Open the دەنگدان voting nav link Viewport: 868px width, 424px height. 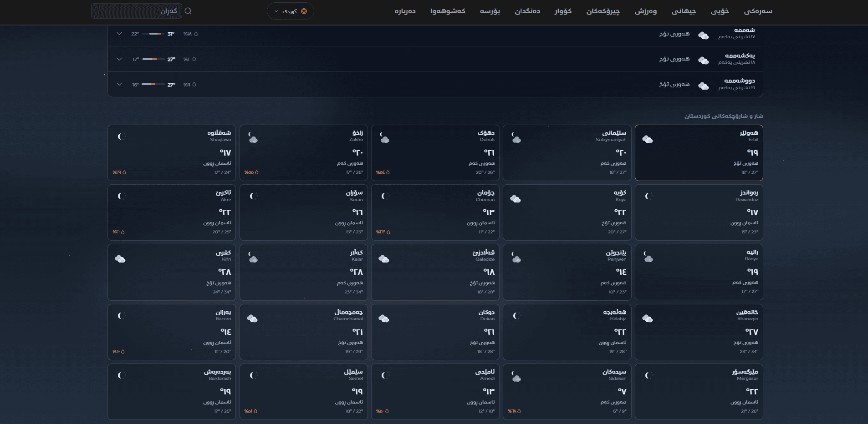[x=527, y=11]
